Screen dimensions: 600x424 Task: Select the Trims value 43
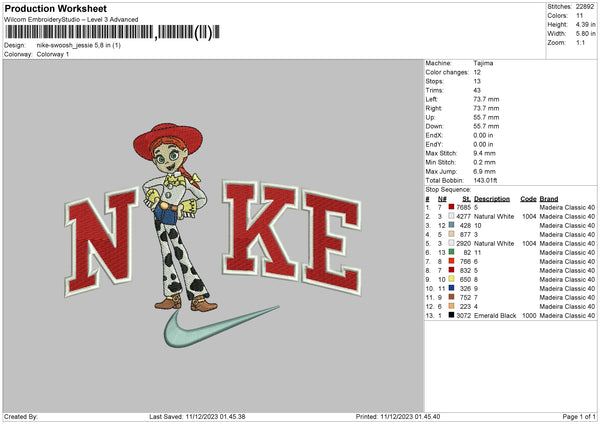477,90
